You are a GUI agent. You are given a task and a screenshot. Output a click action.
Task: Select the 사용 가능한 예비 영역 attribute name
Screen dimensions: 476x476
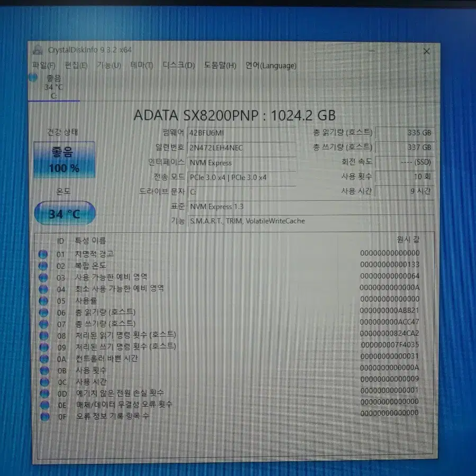[x=111, y=277]
